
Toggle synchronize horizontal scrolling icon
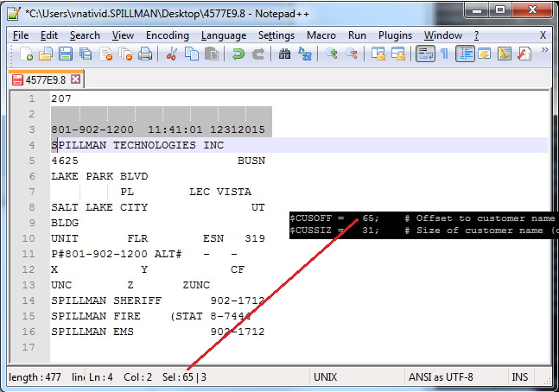398,54
